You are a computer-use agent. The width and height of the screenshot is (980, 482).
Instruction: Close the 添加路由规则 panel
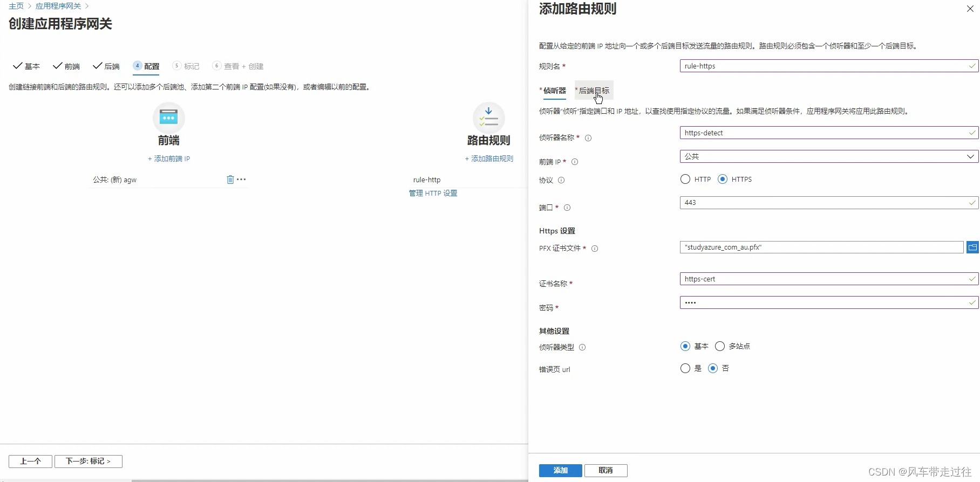click(970, 9)
